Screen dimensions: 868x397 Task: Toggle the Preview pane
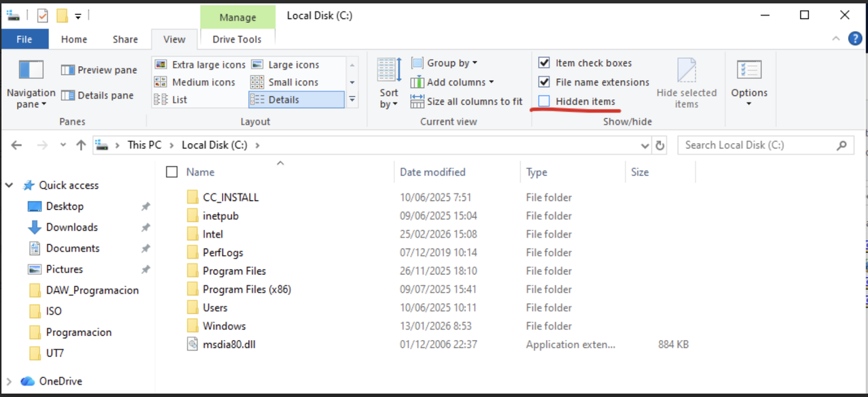(x=99, y=70)
